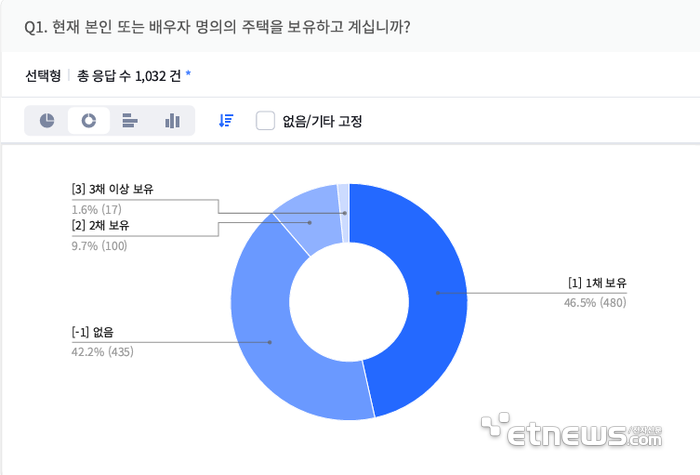Screen dimensions: 700x475
Task: Click the [3] 3채 이상 보유 legend label
Action: pos(112,190)
